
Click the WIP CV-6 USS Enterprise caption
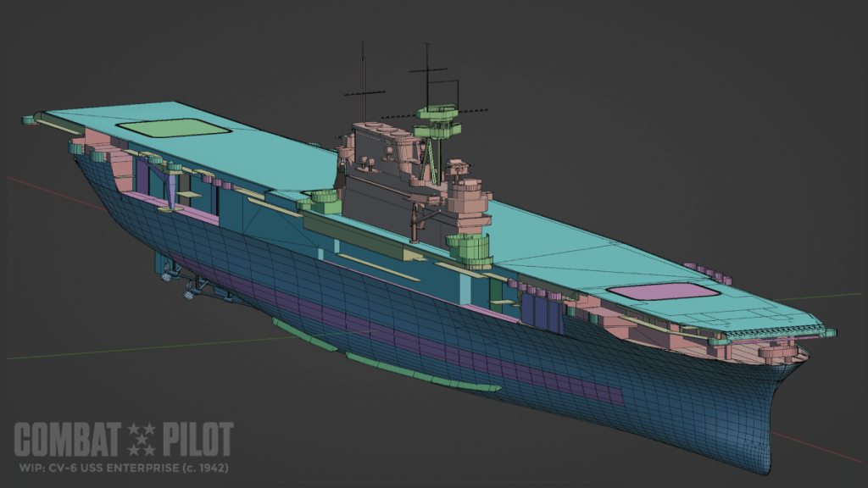tap(123, 468)
